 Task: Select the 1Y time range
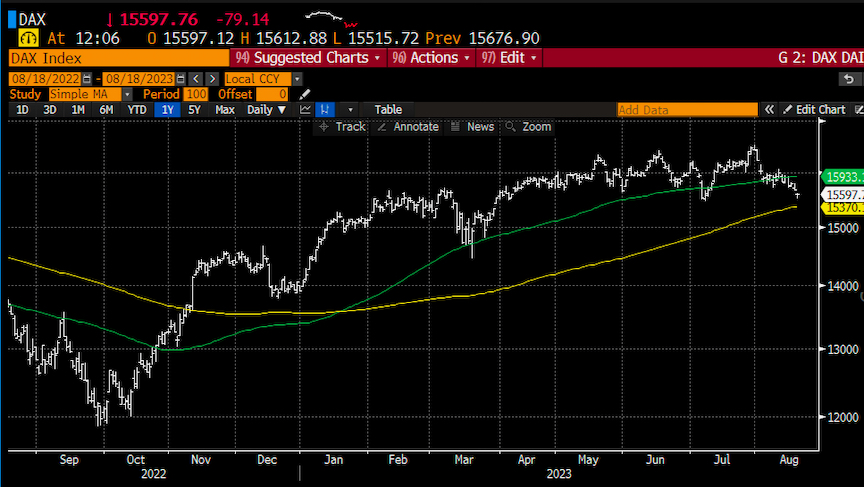click(168, 110)
